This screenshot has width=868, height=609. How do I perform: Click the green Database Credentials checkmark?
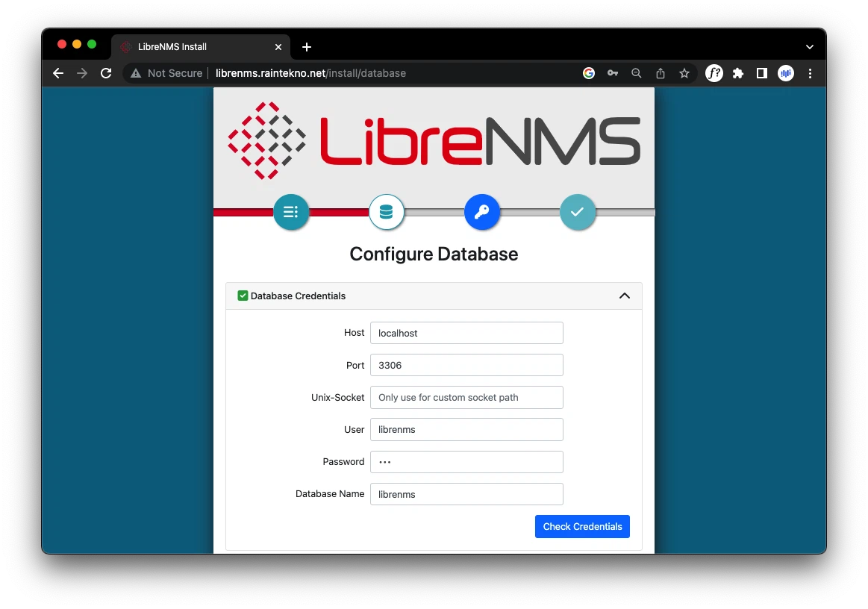tap(243, 296)
